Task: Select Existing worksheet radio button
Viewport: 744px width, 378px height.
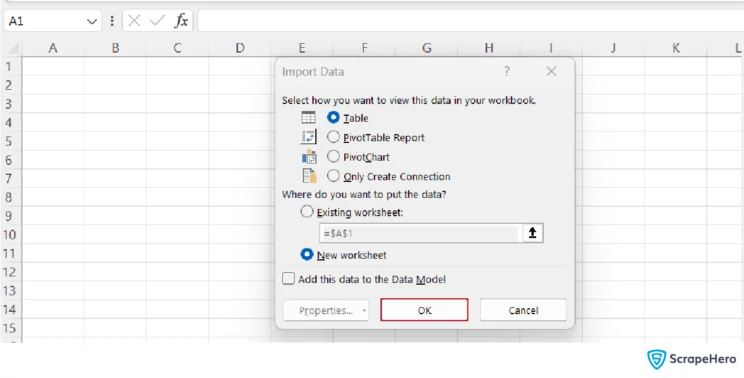Action: click(307, 212)
